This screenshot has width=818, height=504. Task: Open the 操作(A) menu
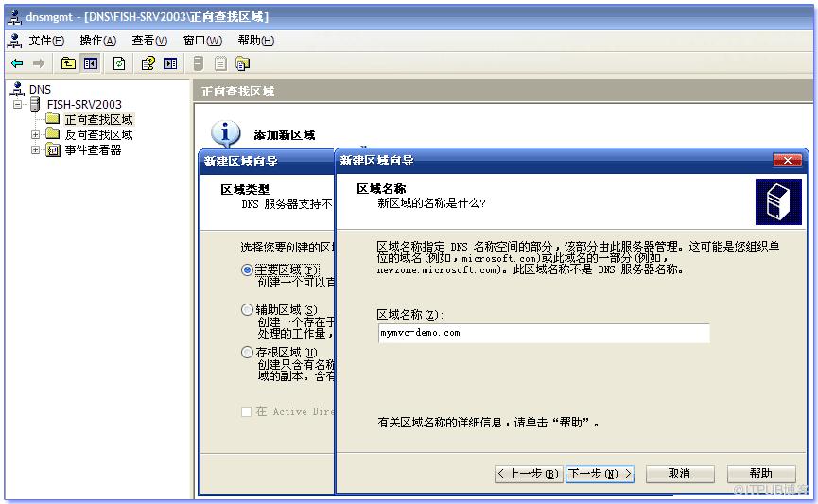point(98,40)
